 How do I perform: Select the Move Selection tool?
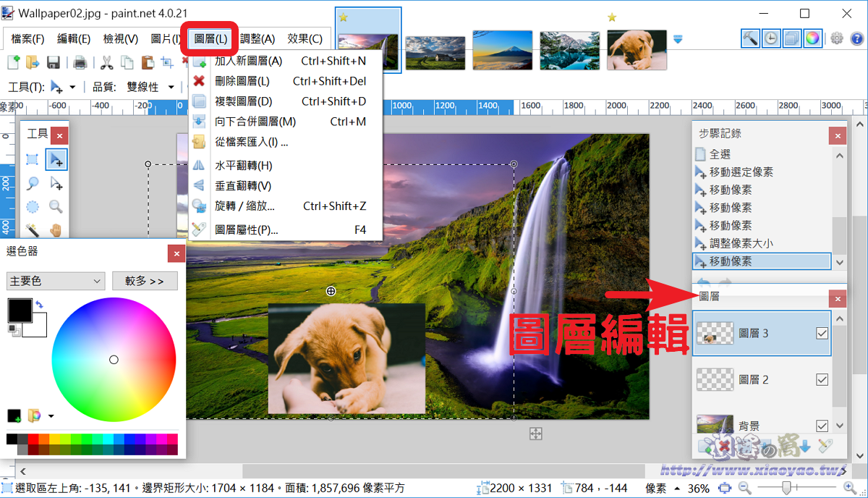pyautogui.click(x=56, y=183)
